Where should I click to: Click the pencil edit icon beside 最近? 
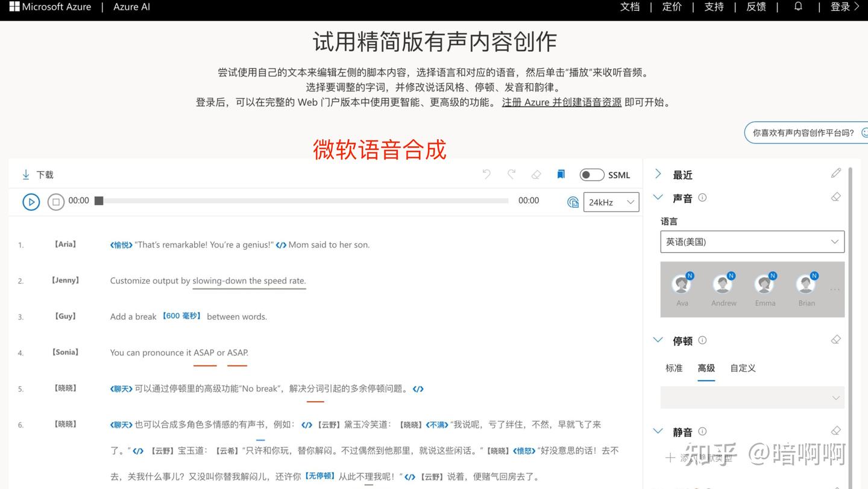click(835, 173)
